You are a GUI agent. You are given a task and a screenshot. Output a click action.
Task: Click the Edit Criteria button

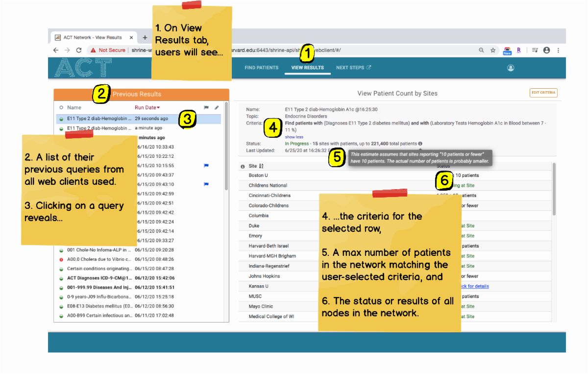coord(543,93)
